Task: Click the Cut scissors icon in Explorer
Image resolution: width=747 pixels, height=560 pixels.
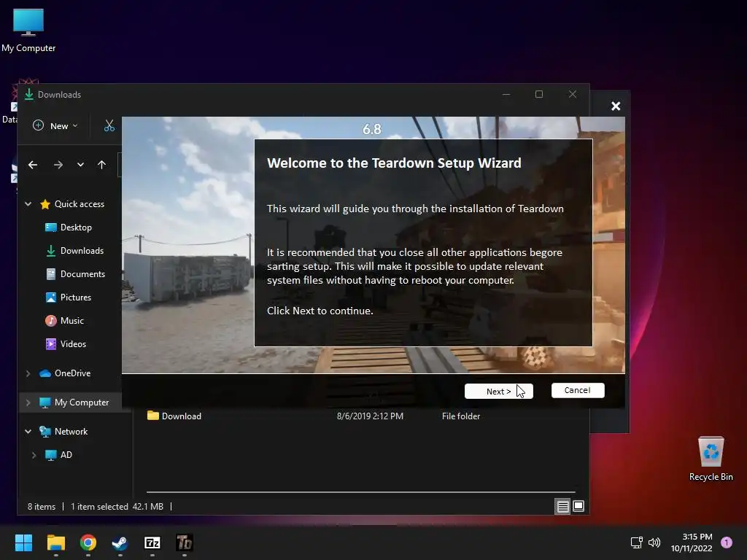Action: tap(109, 125)
